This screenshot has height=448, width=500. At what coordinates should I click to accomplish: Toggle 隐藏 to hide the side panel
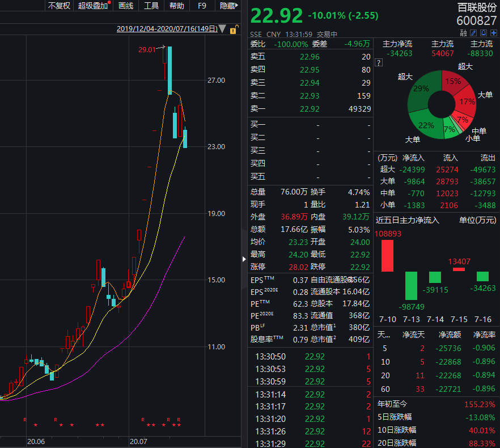pyautogui.click(x=227, y=6)
